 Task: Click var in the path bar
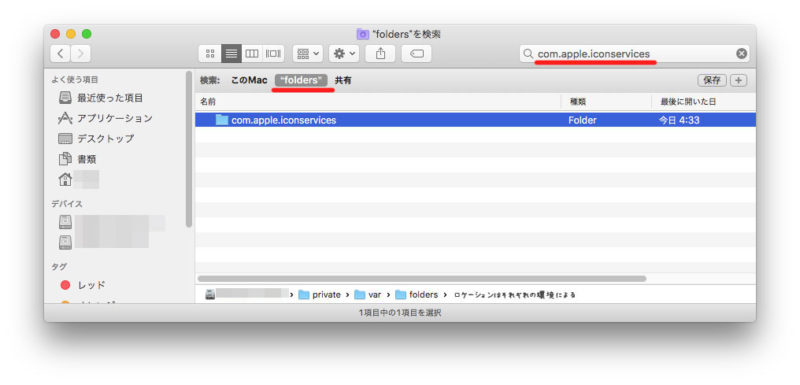(368, 295)
